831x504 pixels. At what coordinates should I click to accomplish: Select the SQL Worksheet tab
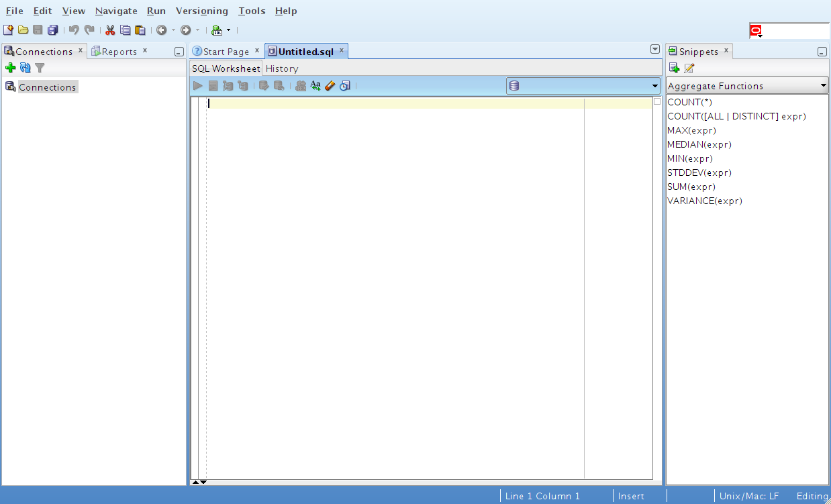point(226,68)
